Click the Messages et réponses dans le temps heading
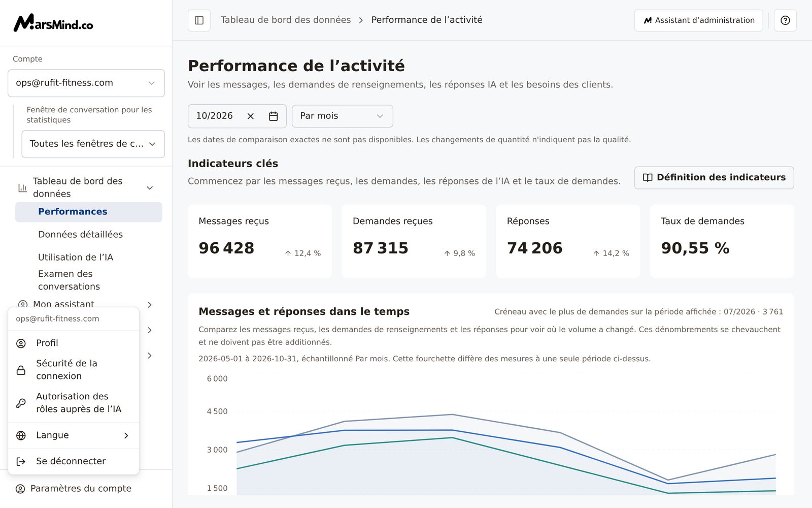 pos(304,311)
